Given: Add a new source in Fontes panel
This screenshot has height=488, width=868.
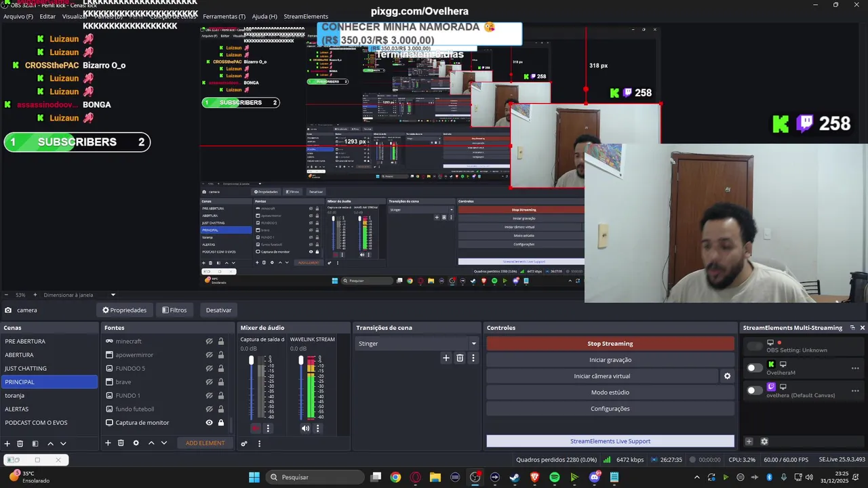Looking at the screenshot, I should [x=108, y=443].
